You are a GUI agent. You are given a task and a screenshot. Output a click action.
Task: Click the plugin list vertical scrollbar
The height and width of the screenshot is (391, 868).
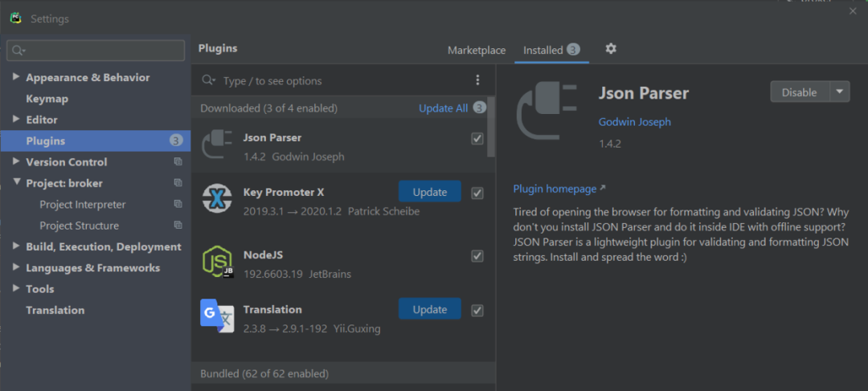point(490,128)
